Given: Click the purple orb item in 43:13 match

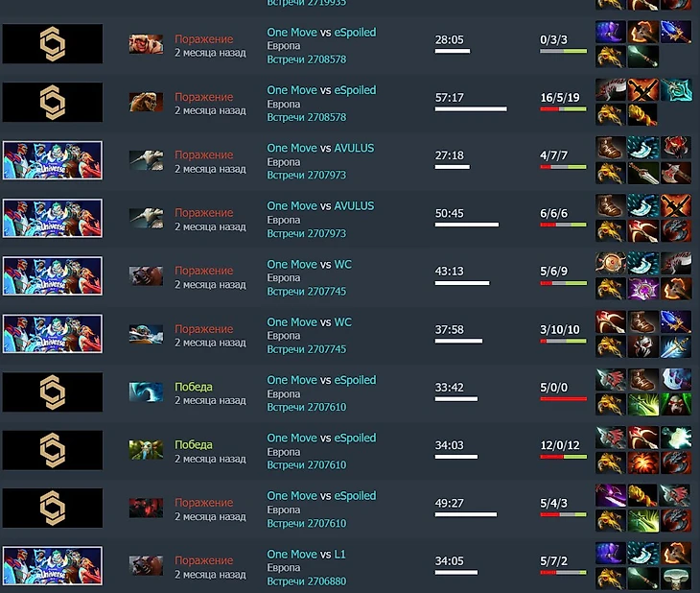Looking at the screenshot, I should pos(642,288).
